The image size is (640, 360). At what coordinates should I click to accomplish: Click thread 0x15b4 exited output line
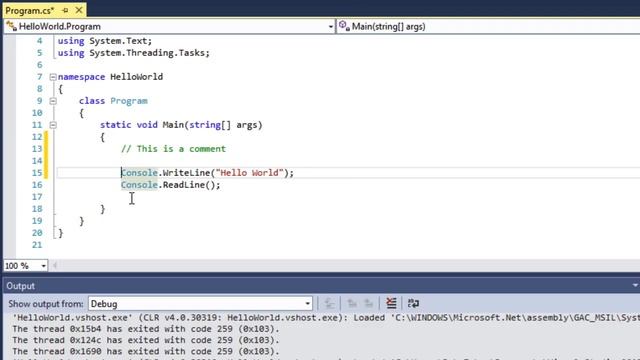coord(146,329)
